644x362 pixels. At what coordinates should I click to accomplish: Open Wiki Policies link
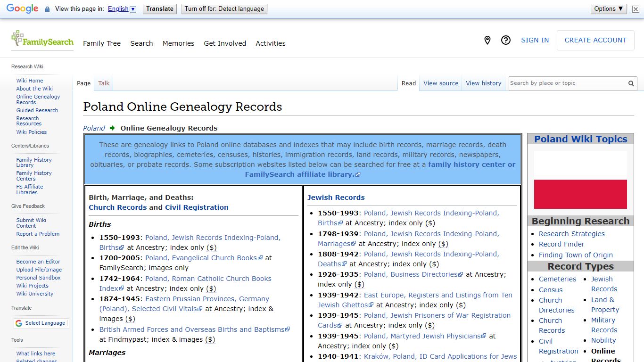coord(32,132)
